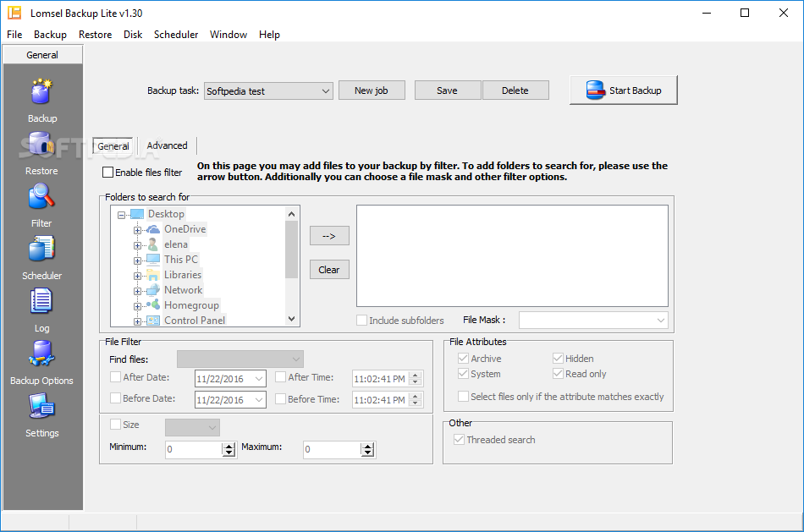Open the Disk menu
The width and height of the screenshot is (804, 532).
pyautogui.click(x=133, y=35)
